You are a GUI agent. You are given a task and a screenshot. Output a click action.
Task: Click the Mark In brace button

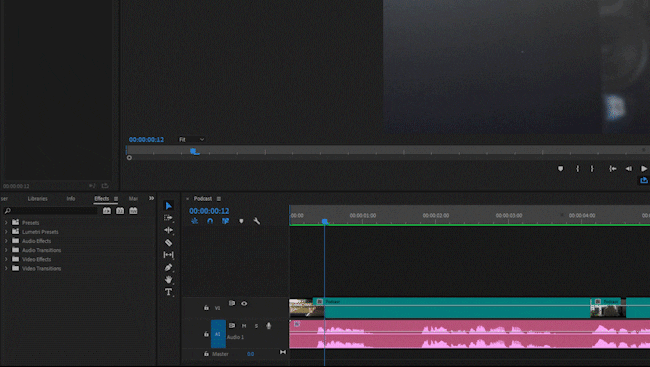click(577, 168)
